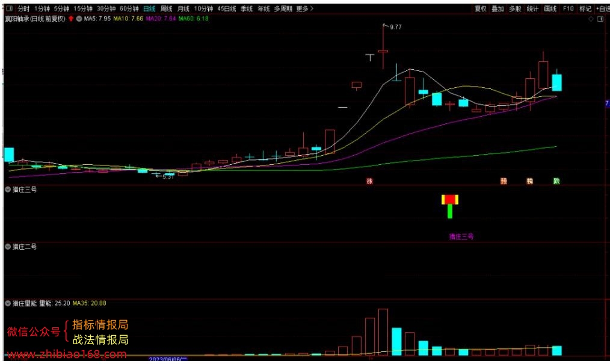This screenshot has height=364, width=610.
Task: Expand the 更多 periods menu
Action: pyautogui.click(x=304, y=8)
